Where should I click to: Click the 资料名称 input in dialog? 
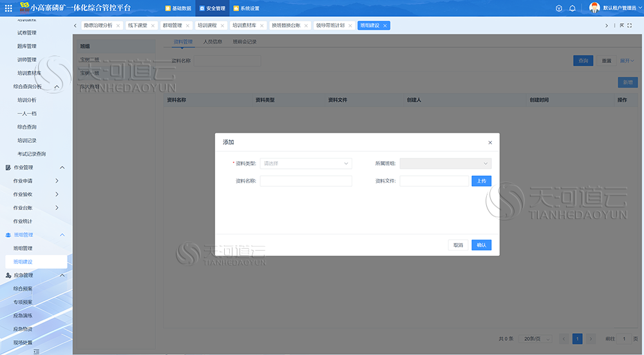[x=306, y=181]
